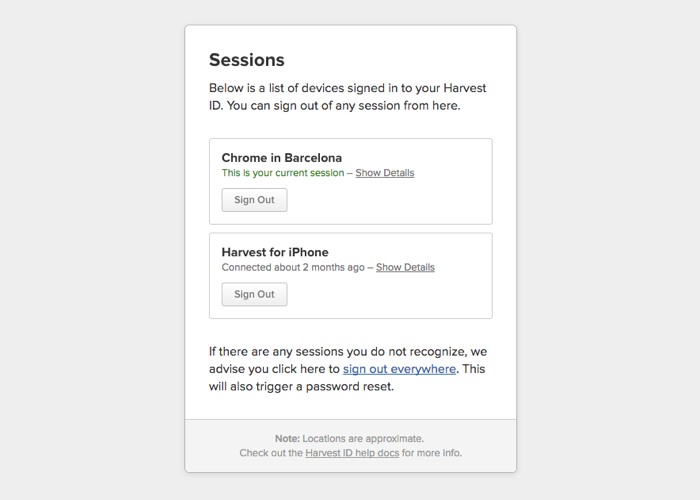Click the bold Note label in footer
Image resolution: width=700 pixels, height=500 pixels.
[288, 438]
